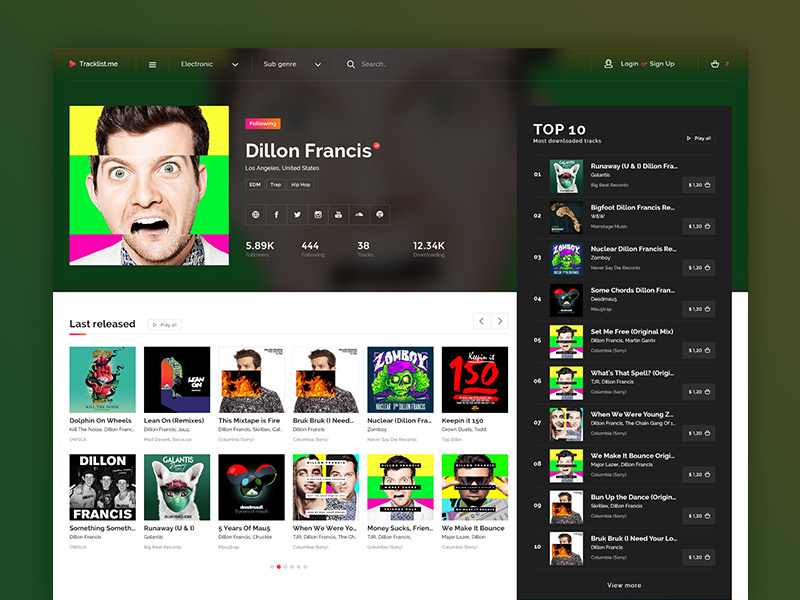800x600 pixels.
Task: Select the third carousel pagination dot
Action: click(x=285, y=567)
